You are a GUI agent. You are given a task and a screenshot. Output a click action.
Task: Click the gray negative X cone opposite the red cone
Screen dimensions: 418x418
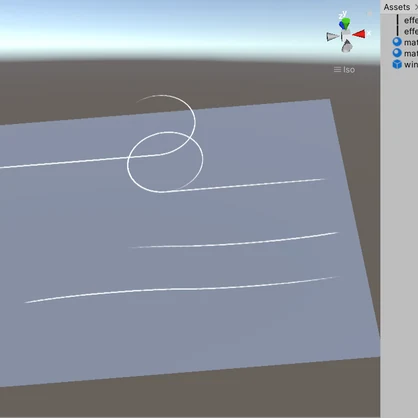point(332,37)
